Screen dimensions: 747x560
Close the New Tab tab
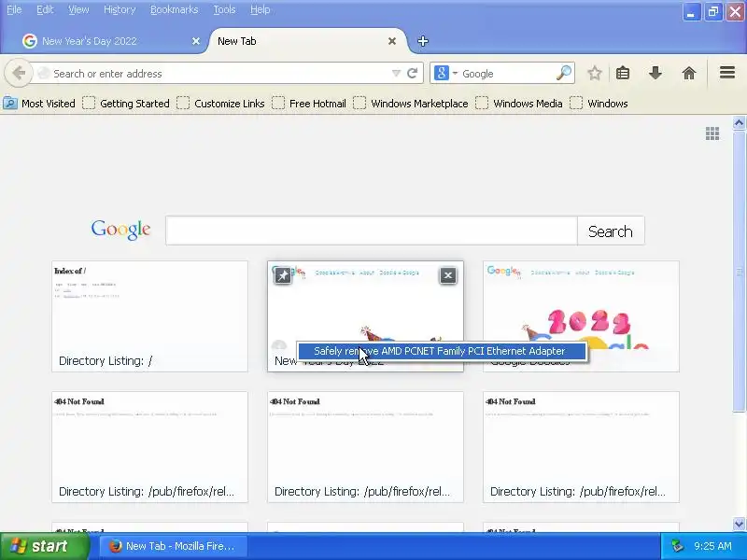coord(392,41)
